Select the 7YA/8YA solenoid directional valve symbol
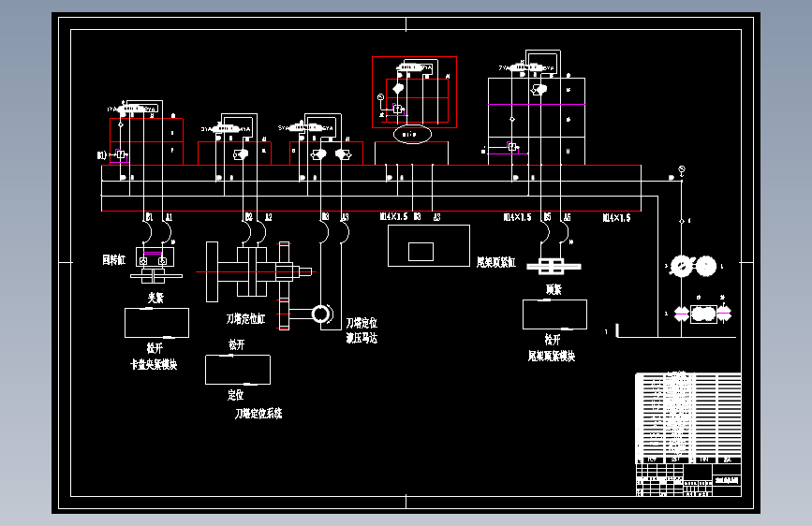The image size is (812, 526). pos(526,67)
